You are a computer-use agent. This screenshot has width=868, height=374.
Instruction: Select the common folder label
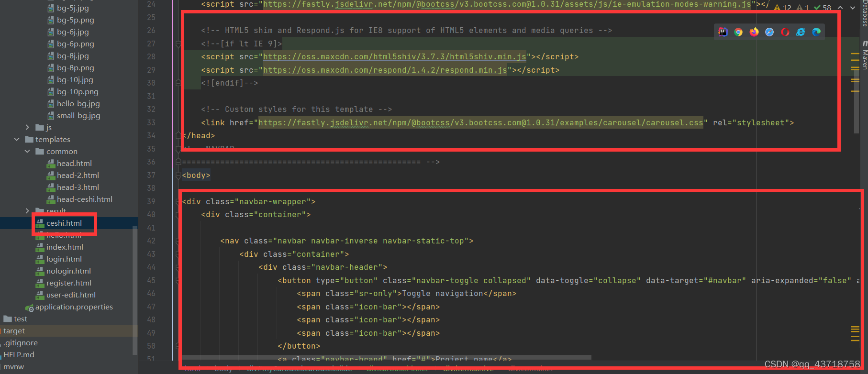click(x=62, y=152)
